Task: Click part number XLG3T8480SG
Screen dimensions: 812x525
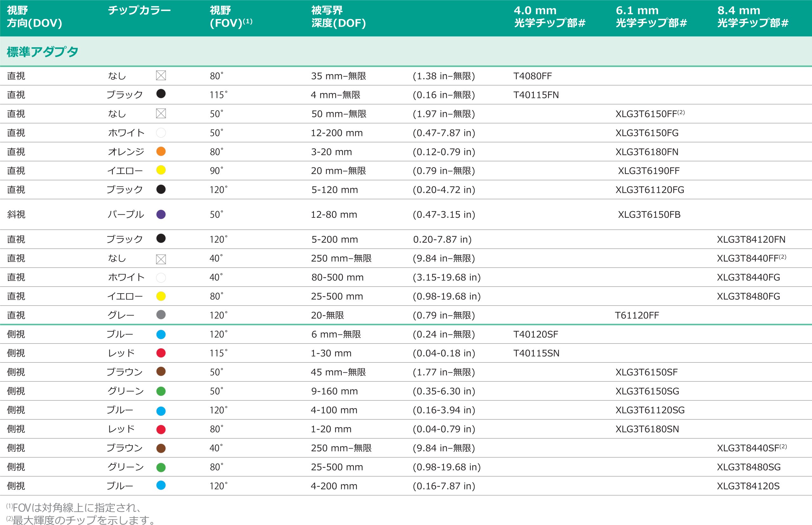Action: click(x=749, y=467)
